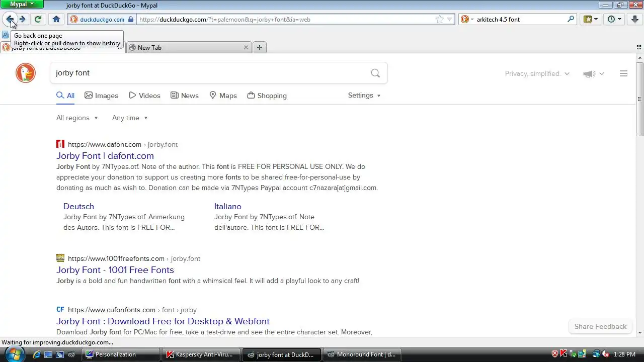The height and width of the screenshot is (362, 644).
Task: Click the Windows Start orb
Action: (x=14, y=353)
